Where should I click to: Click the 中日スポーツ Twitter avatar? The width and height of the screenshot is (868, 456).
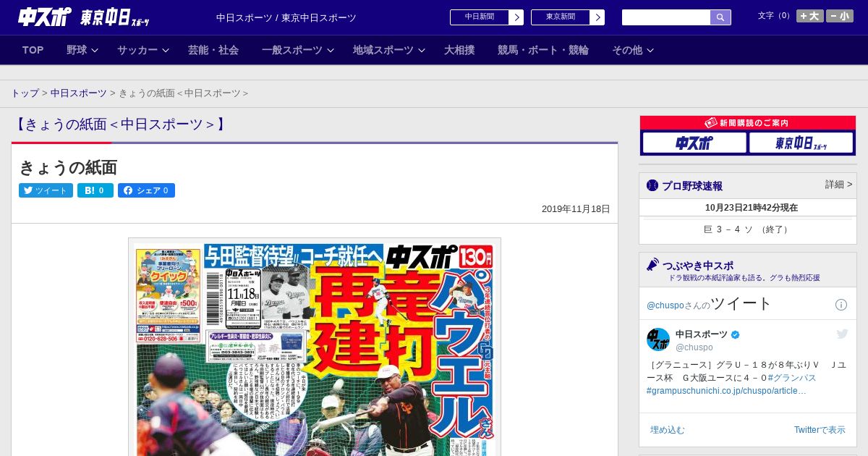coord(658,339)
